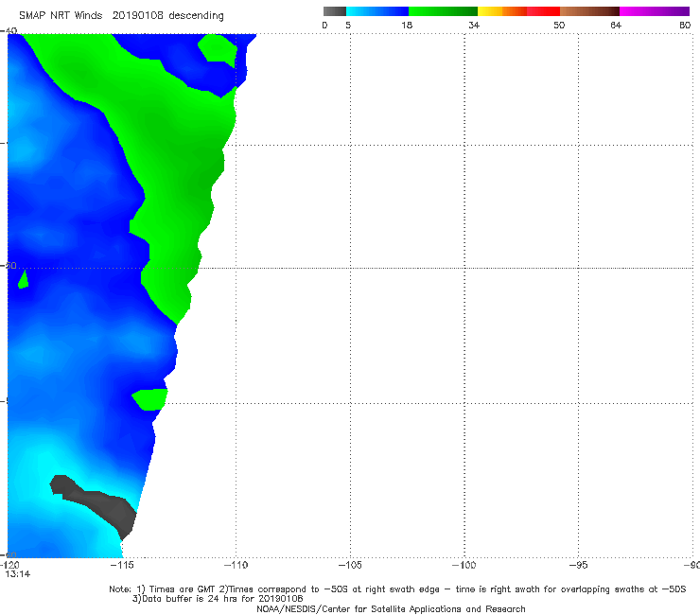
Task: Click the title 'SMAP NRT Winds 20190108 descending'
Action: 121,16
